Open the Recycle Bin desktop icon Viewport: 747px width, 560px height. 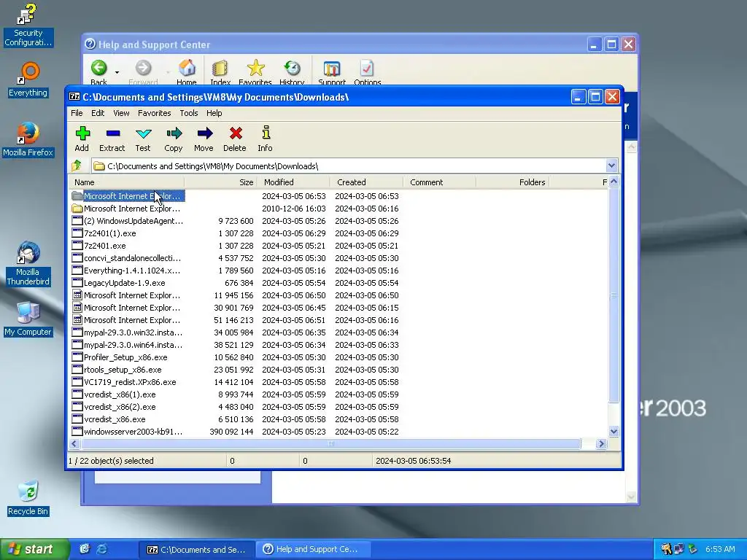(x=28, y=497)
